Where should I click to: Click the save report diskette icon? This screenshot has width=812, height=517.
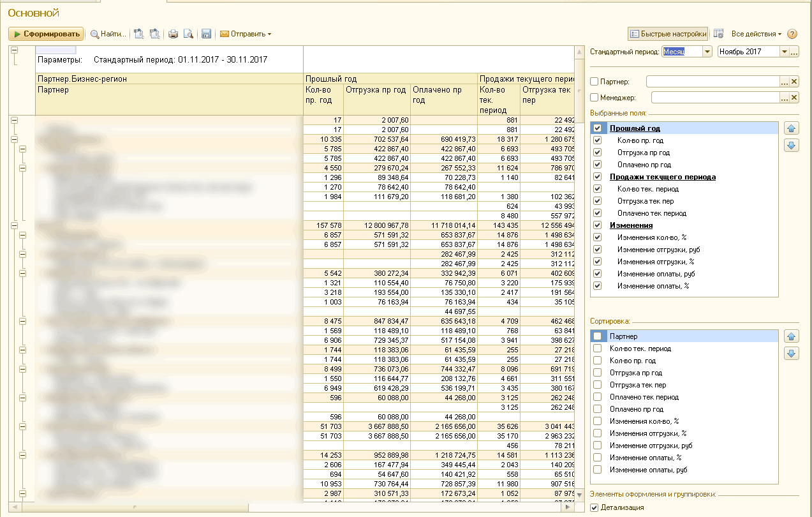206,34
